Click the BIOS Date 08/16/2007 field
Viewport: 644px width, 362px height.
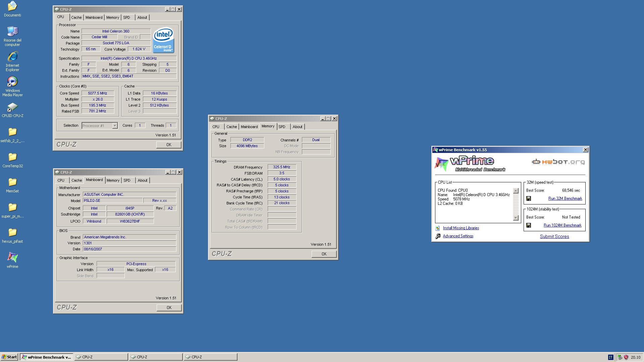coord(129,249)
